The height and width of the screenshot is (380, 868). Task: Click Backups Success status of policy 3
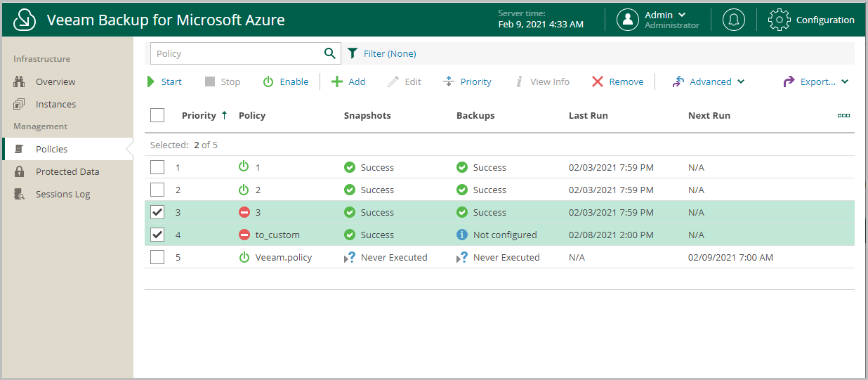point(482,212)
